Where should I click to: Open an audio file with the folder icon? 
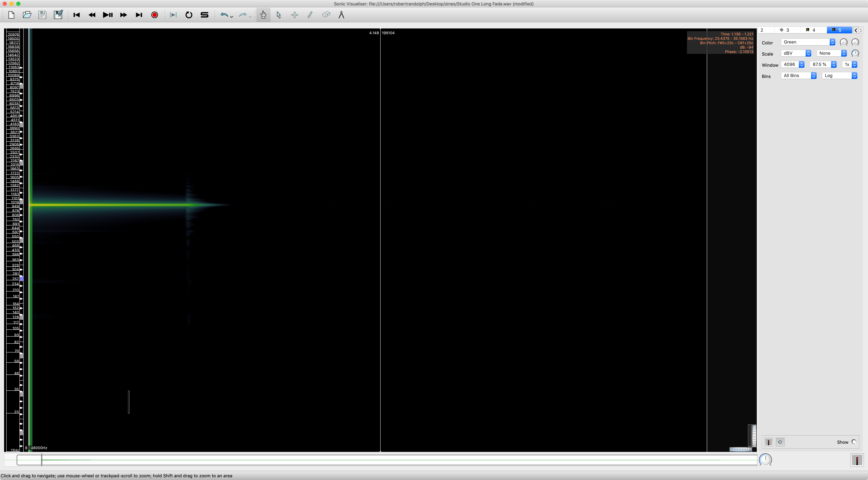point(27,15)
